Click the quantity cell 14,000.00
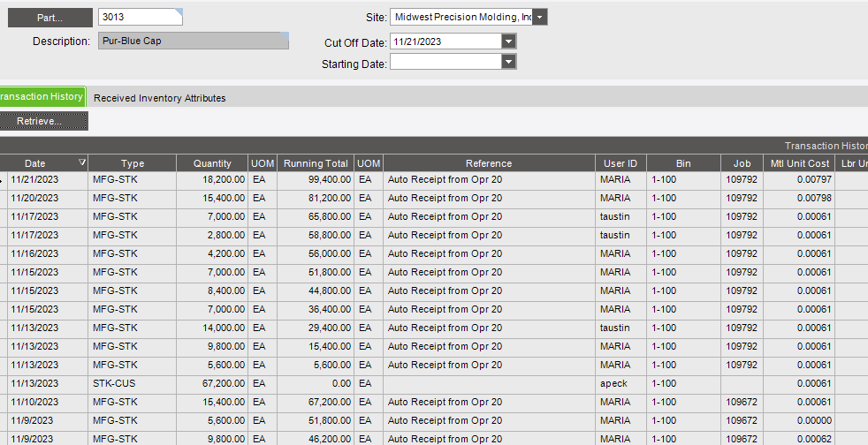The image size is (868, 445). click(x=212, y=328)
